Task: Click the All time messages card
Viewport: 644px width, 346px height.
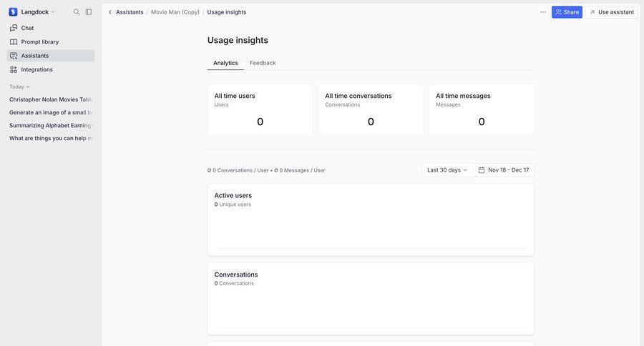Action: coord(482,109)
